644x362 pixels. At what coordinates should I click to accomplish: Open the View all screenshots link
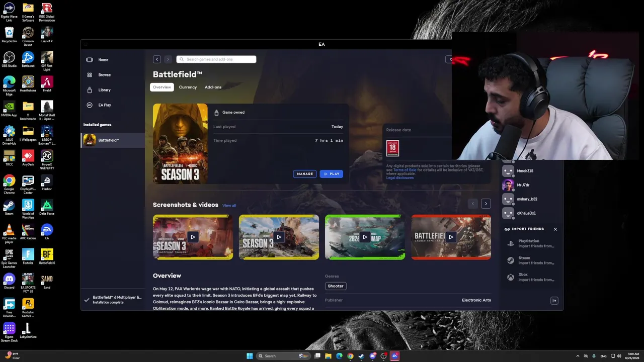[x=229, y=206]
